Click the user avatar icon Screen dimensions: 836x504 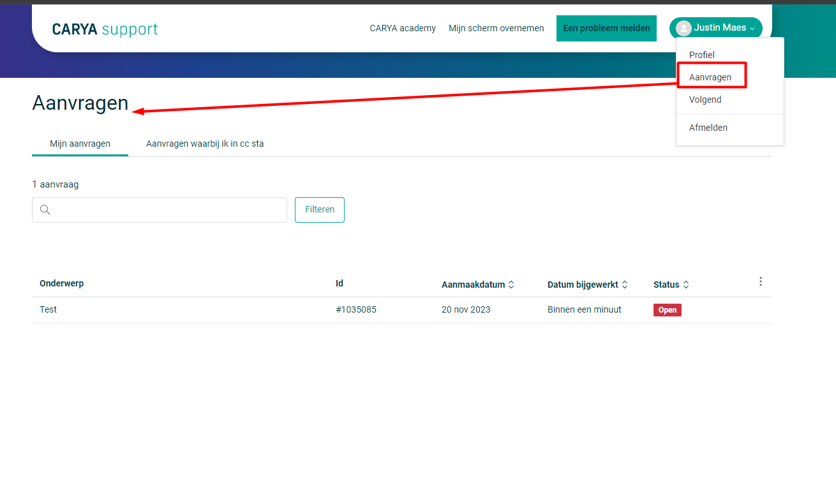click(x=683, y=28)
